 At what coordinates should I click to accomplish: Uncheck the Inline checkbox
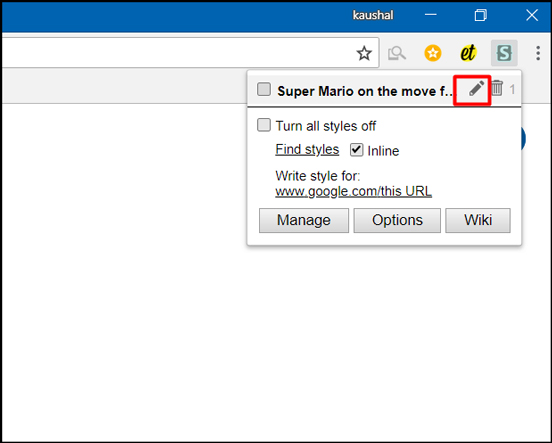(356, 150)
